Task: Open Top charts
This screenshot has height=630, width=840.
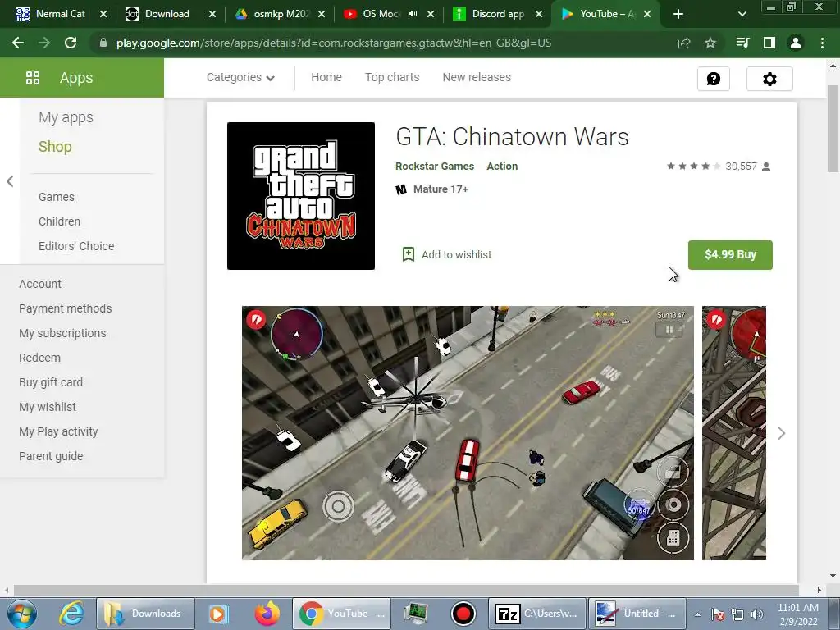Action: tap(392, 78)
